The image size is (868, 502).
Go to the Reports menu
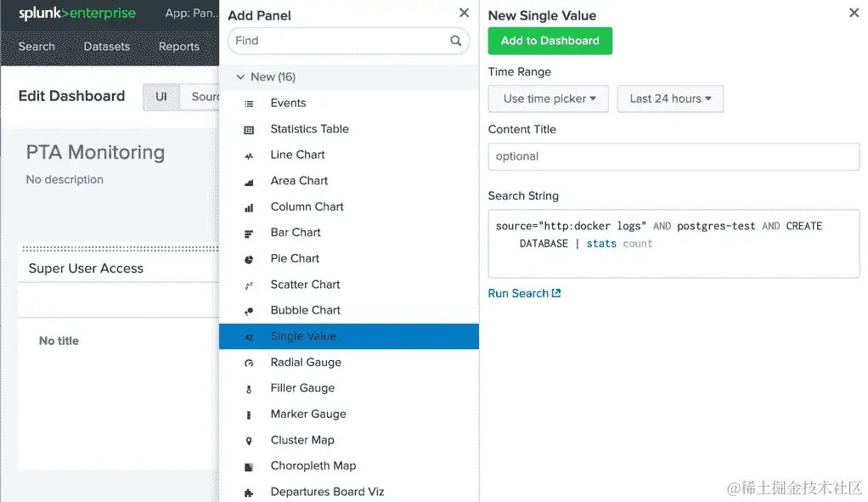tap(178, 47)
